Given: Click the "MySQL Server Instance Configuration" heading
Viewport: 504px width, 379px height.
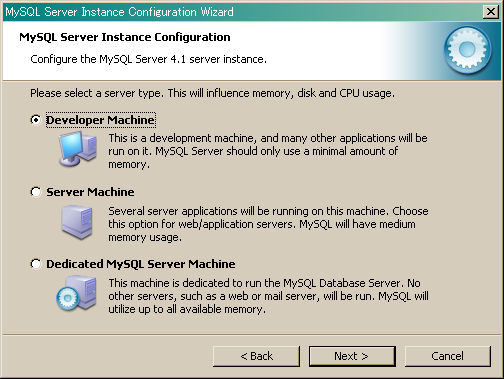Looking at the screenshot, I should coord(125,37).
